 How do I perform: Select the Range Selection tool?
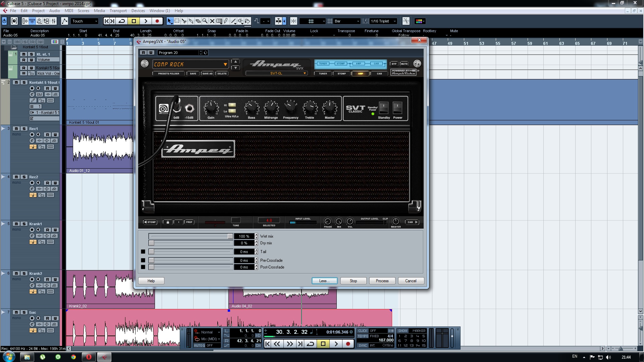click(x=177, y=21)
